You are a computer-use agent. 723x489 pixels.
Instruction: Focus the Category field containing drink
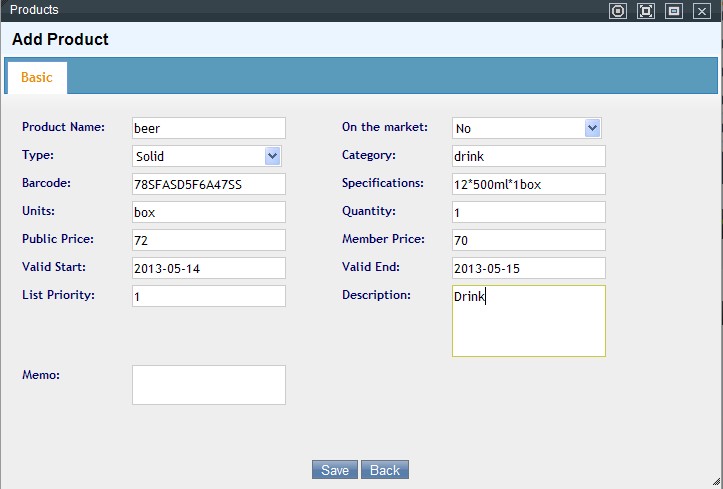click(528, 156)
